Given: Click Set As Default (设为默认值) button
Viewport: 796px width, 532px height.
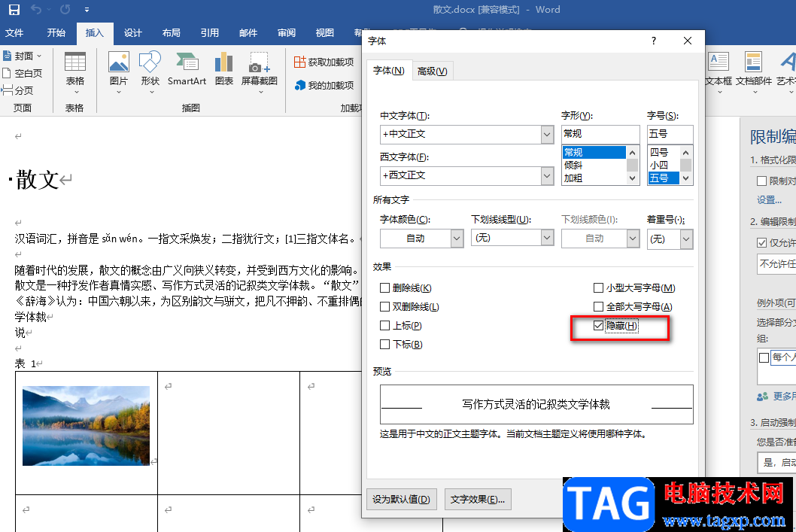Looking at the screenshot, I should click(401, 500).
